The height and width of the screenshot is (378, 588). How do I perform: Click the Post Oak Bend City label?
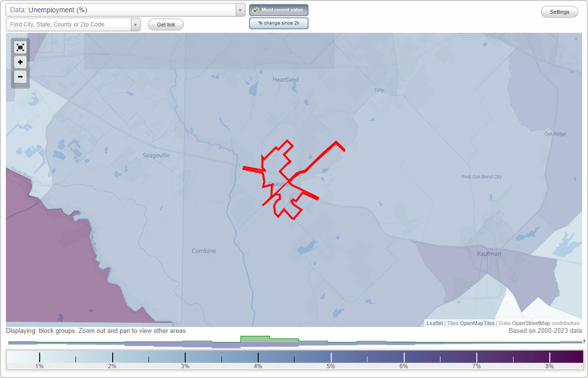[482, 177]
